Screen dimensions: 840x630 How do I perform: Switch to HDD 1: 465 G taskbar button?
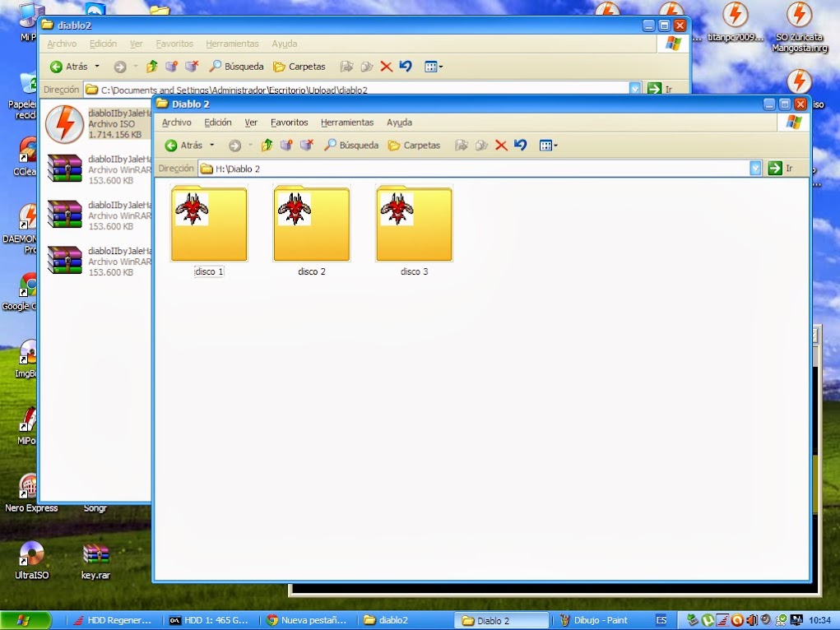[x=210, y=620]
